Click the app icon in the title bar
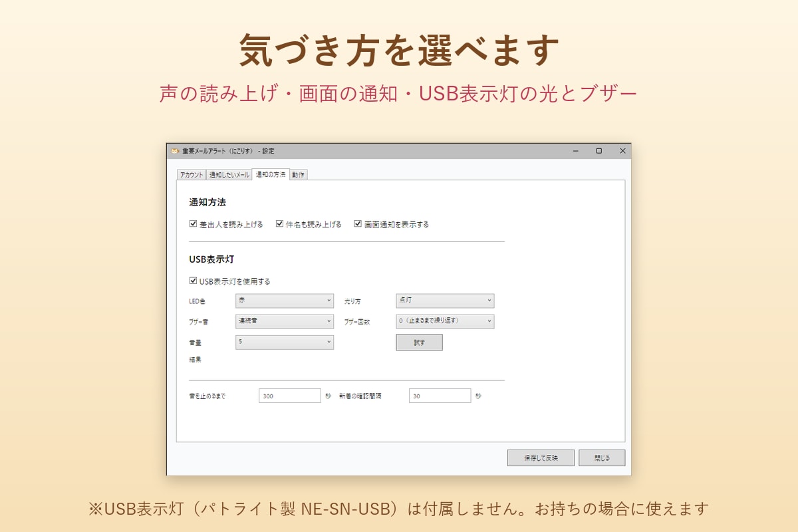Viewport: 798px width, 532px height. tap(175, 151)
